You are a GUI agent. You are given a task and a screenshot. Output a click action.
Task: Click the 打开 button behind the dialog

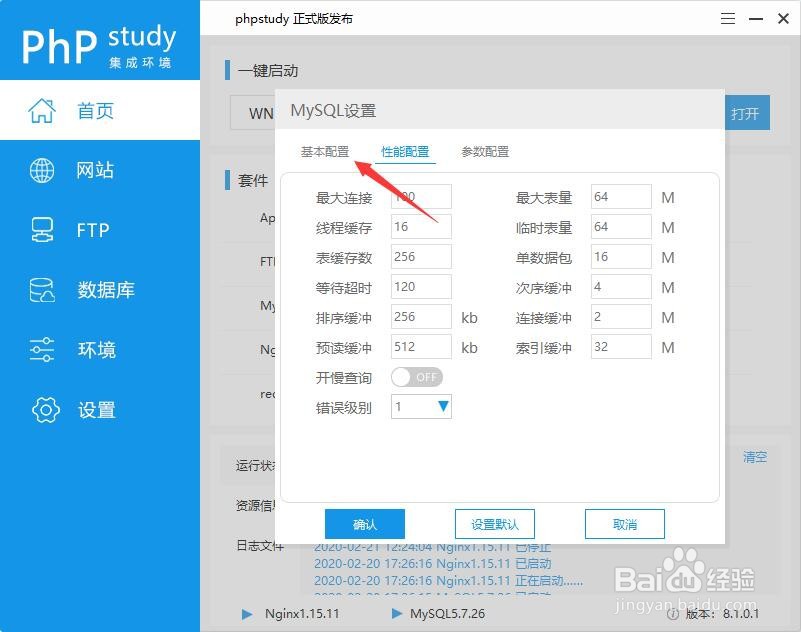click(747, 112)
